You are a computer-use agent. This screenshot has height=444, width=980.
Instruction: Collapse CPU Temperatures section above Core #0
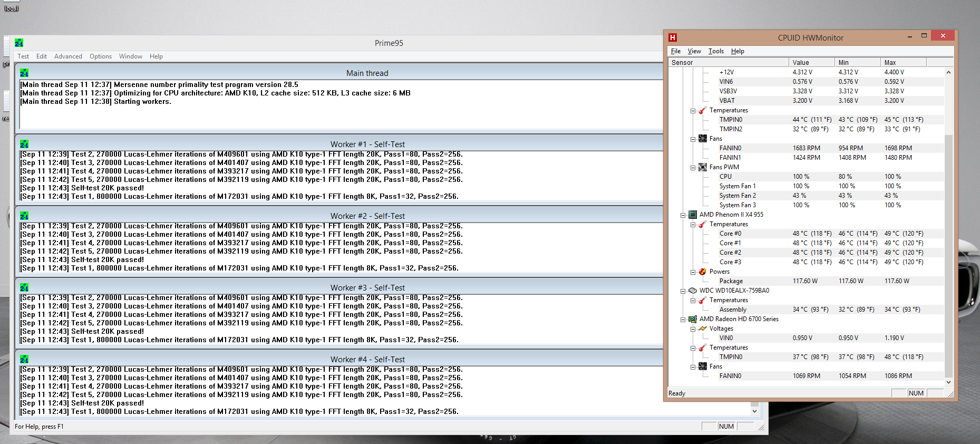[x=693, y=225]
